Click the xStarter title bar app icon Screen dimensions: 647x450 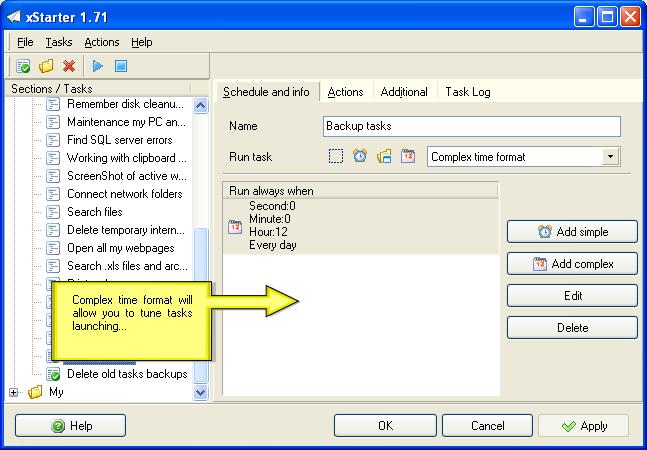14,17
